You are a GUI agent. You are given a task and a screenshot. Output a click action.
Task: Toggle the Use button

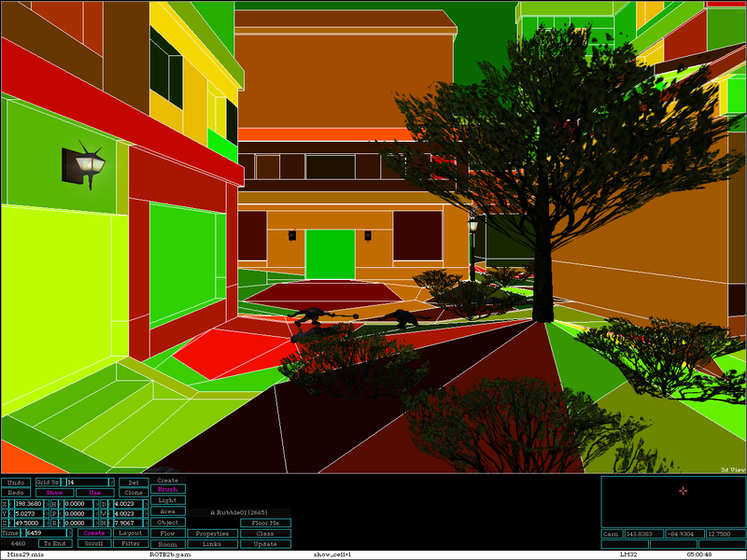(94, 492)
